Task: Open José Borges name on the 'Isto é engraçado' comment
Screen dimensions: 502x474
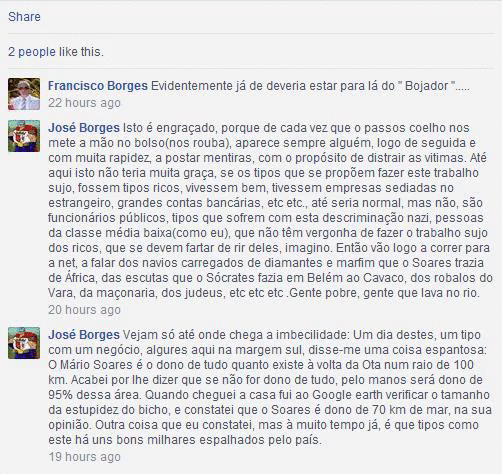Action: [x=84, y=128]
